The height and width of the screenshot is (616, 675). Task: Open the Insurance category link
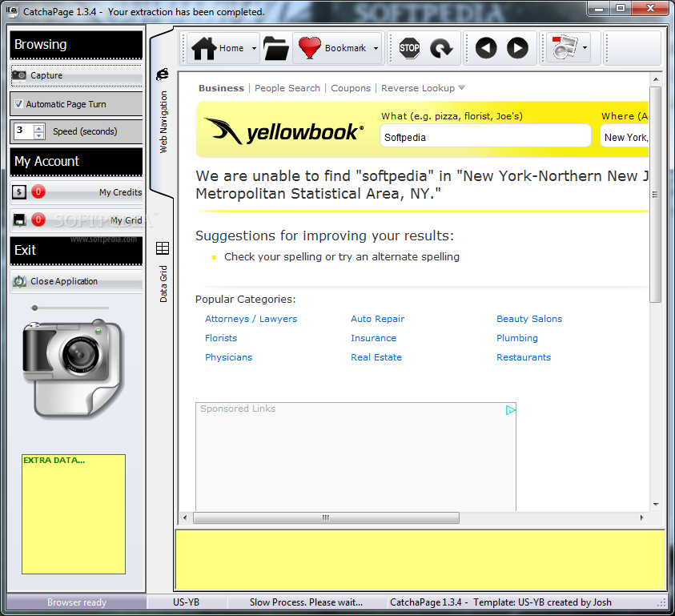click(x=373, y=338)
